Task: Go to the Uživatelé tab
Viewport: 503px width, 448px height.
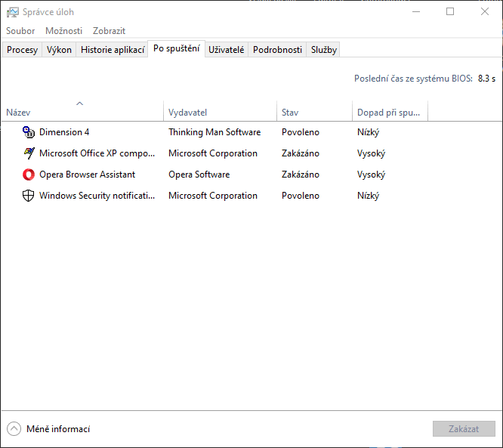Action: click(226, 50)
